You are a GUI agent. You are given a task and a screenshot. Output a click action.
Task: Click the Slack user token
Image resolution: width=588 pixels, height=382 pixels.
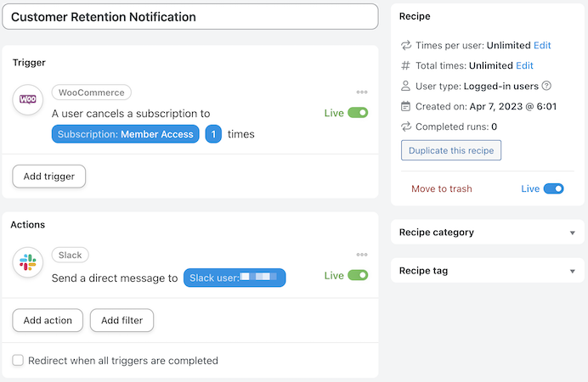click(x=235, y=278)
